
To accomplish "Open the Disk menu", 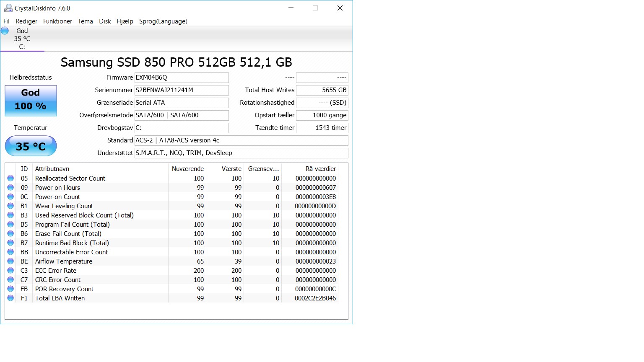I will (x=105, y=21).
